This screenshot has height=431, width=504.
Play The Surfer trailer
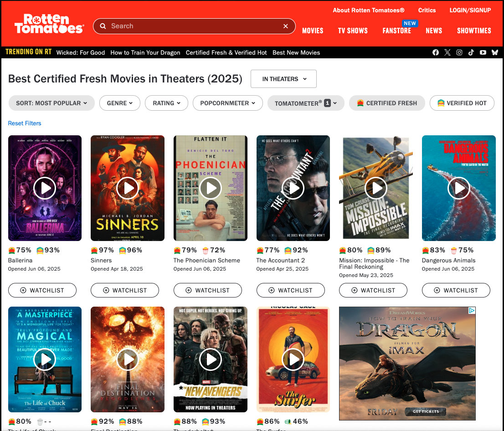pyautogui.click(x=293, y=359)
